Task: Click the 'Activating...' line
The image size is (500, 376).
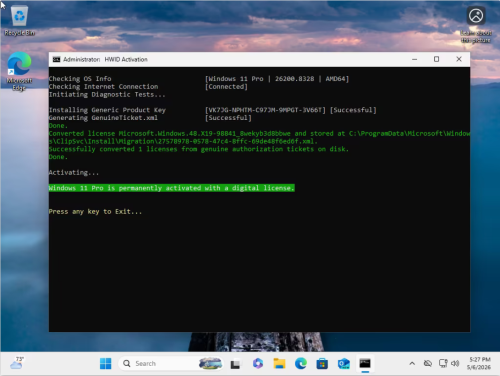Action: coord(74,173)
